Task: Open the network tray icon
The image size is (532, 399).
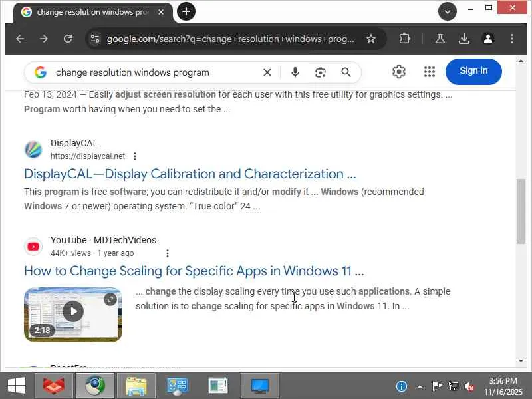Action: [454, 386]
